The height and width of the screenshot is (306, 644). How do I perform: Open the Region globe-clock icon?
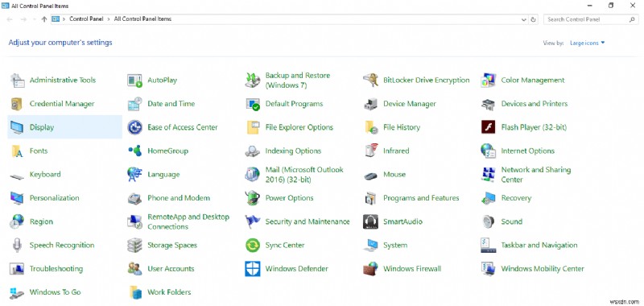point(17,221)
